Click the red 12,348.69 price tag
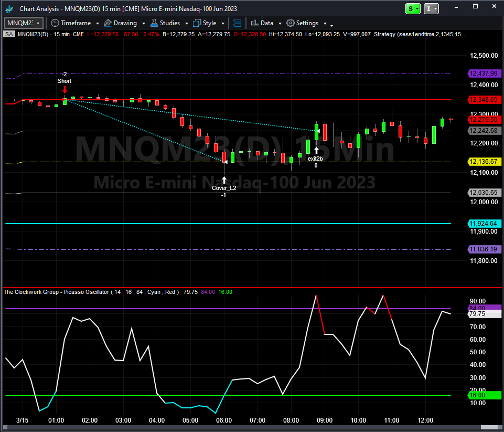504x432 pixels. pos(484,100)
